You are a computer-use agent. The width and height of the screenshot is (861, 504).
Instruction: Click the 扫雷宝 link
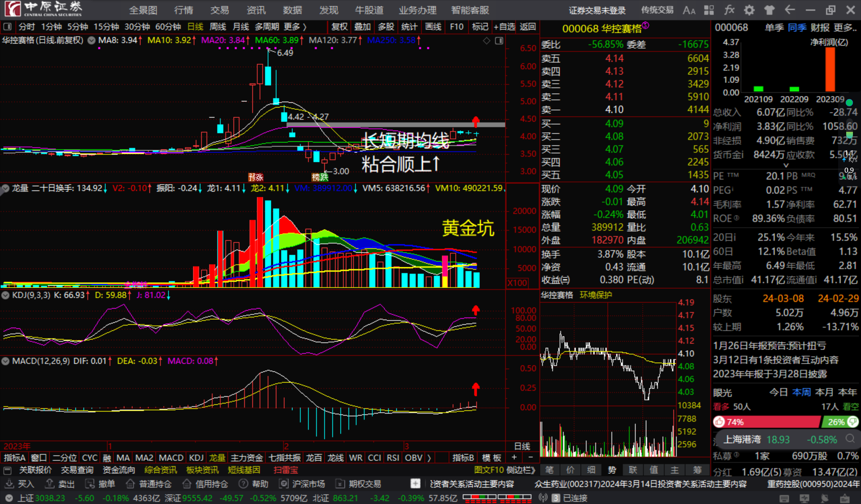click(286, 470)
